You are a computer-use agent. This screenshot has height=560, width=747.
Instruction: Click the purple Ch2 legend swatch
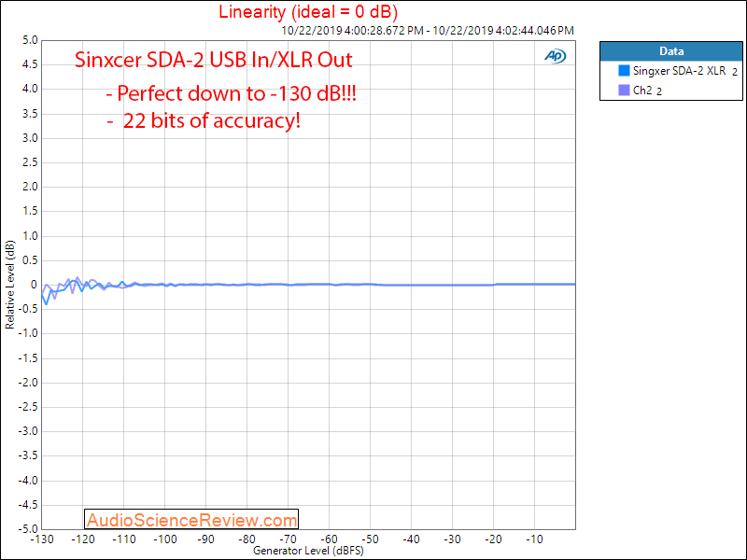(624, 90)
